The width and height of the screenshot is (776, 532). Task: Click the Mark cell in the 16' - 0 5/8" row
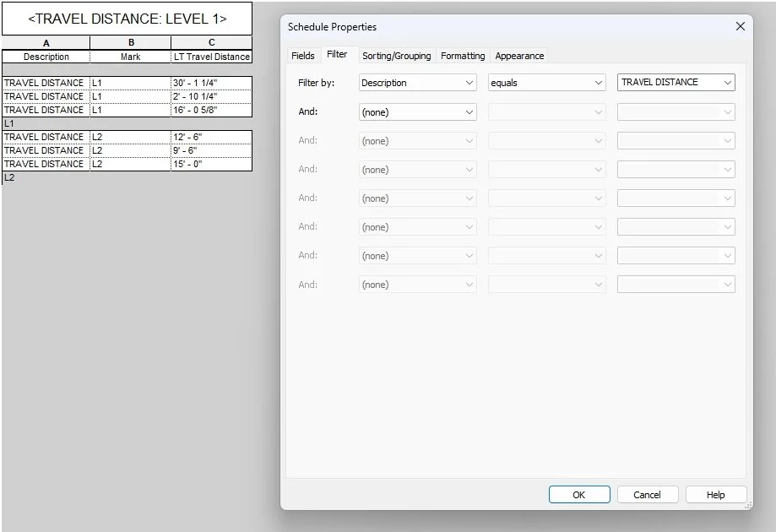tap(131, 110)
